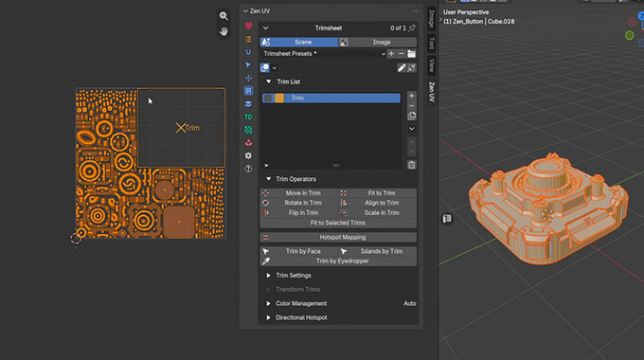Collapse the Trim List section
The height and width of the screenshot is (360, 644).
(x=269, y=81)
